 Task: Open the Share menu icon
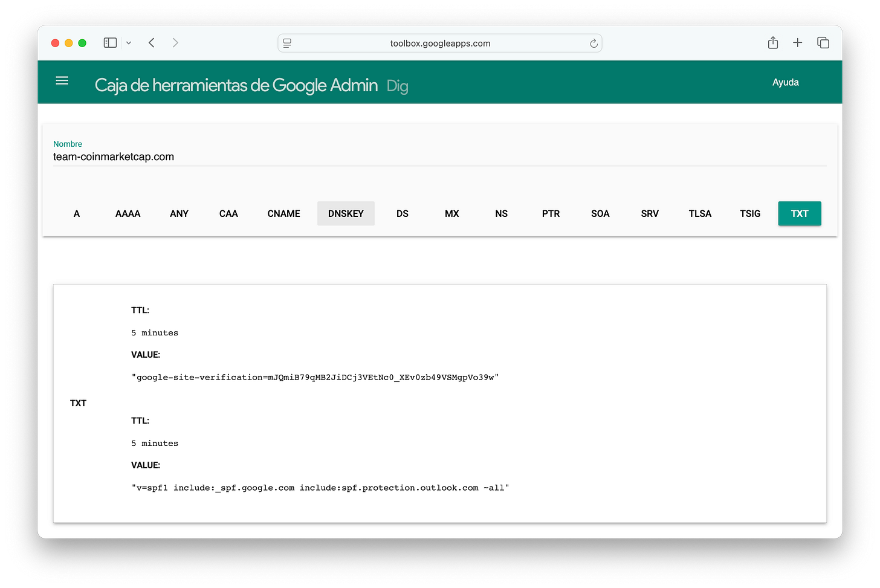(773, 42)
